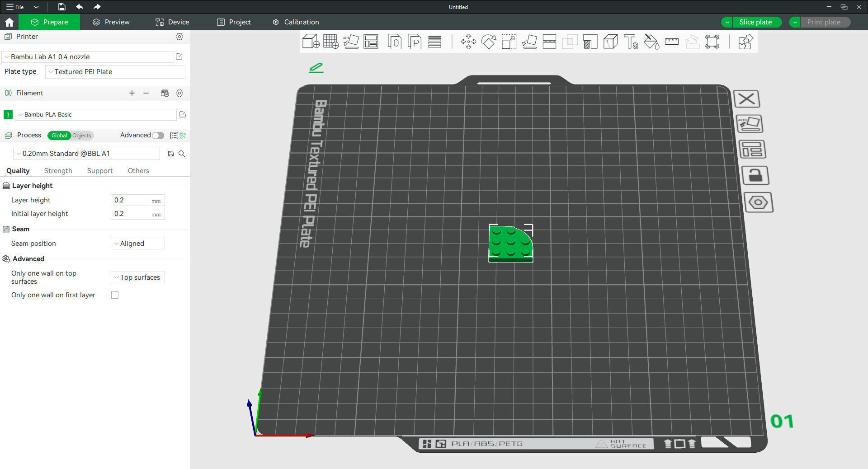Expand the Print plate options arrow
Viewport: 868px width, 469px height.
[x=795, y=22]
